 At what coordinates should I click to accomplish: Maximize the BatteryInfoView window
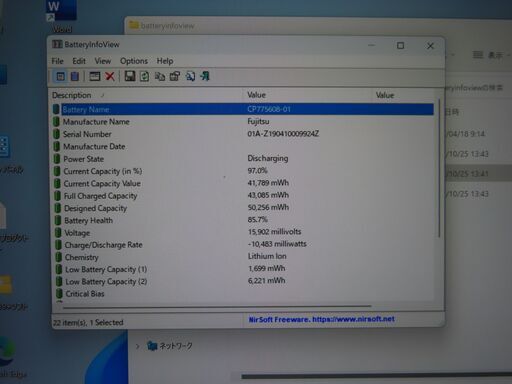(x=400, y=46)
